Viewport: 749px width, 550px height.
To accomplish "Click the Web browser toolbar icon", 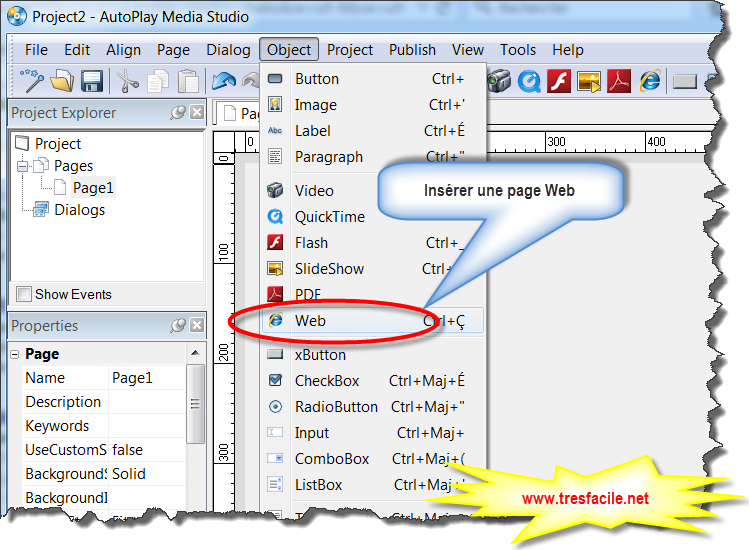I will pos(650,81).
